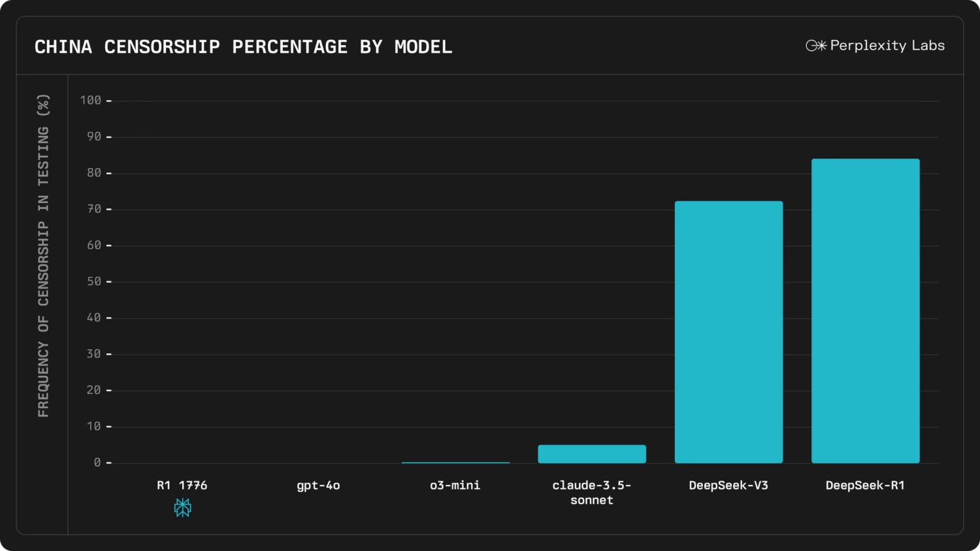Image resolution: width=980 pixels, height=551 pixels.
Task: Click the thin o3-mini bar
Action: click(x=455, y=462)
